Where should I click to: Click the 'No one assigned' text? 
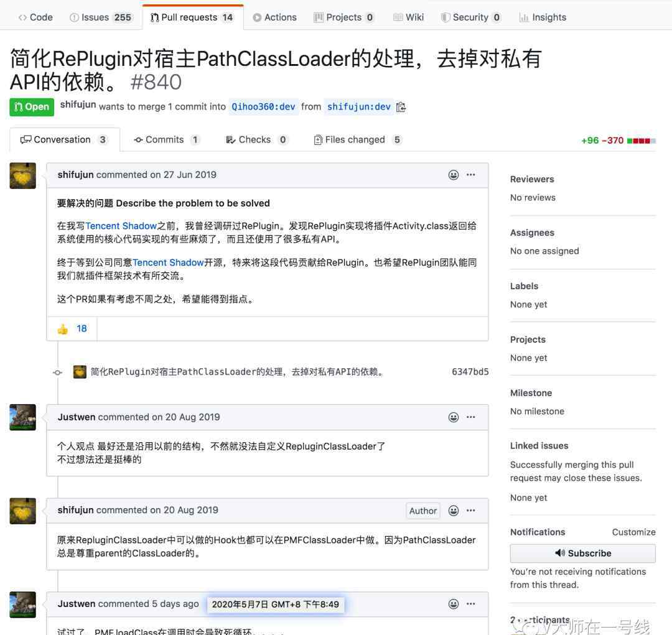pos(544,251)
